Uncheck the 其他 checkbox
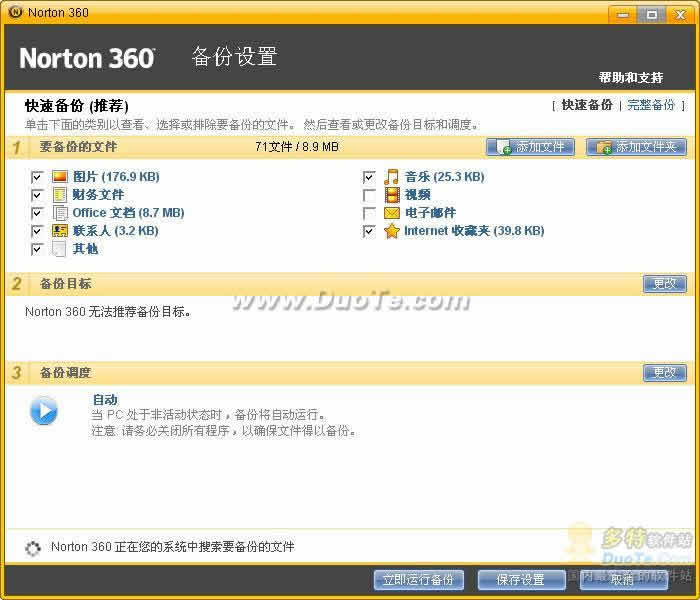Image resolution: width=700 pixels, height=600 pixels. 37,249
